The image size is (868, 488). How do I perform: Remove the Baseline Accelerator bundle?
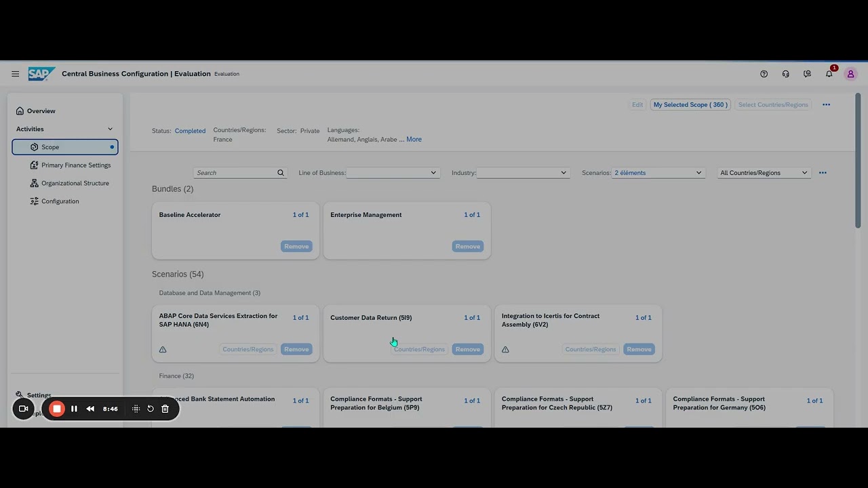point(296,247)
